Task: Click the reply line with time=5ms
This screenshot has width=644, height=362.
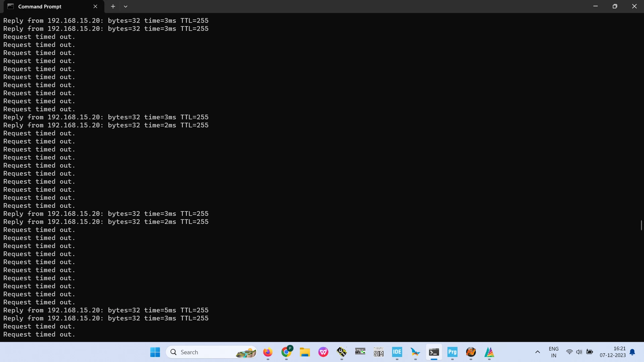Action: click(106, 310)
